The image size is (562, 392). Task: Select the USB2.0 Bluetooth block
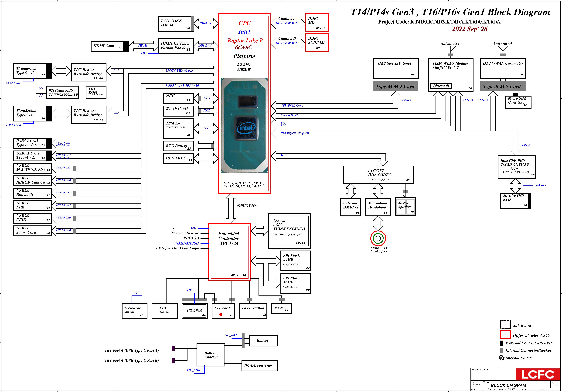[32, 193]
